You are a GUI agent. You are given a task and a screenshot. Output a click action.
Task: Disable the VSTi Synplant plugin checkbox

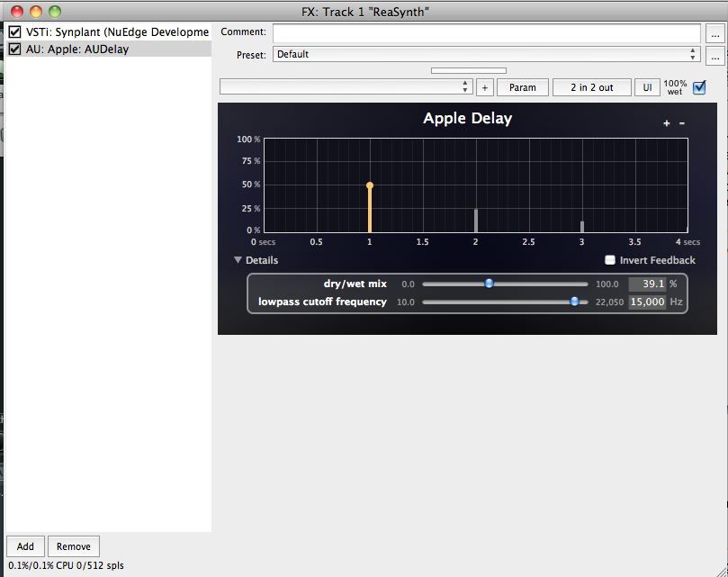tap(15, 32)
